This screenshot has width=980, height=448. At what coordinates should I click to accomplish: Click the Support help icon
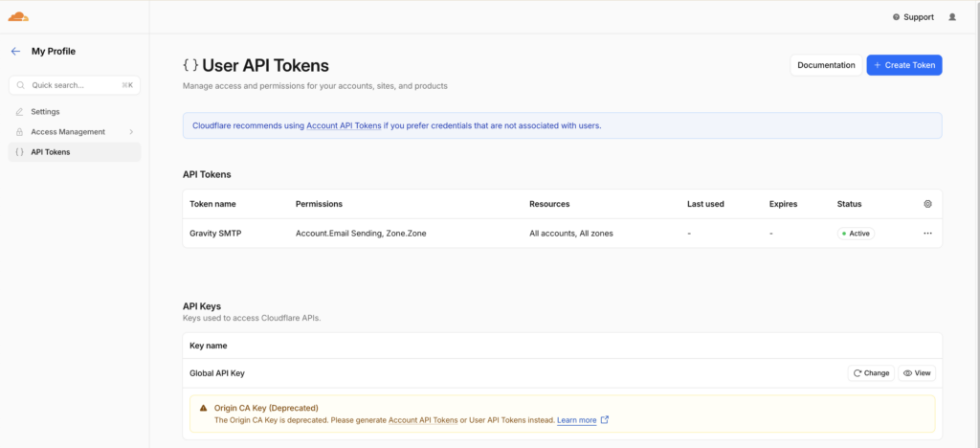(896, 17)
